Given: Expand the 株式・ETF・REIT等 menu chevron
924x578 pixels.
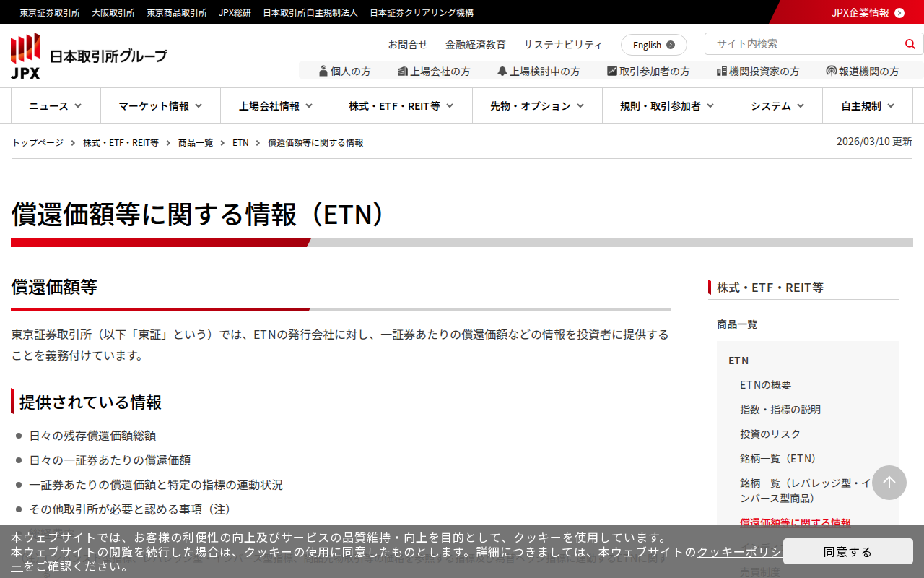Looking at the screenshot, I should tap(450, 105).
